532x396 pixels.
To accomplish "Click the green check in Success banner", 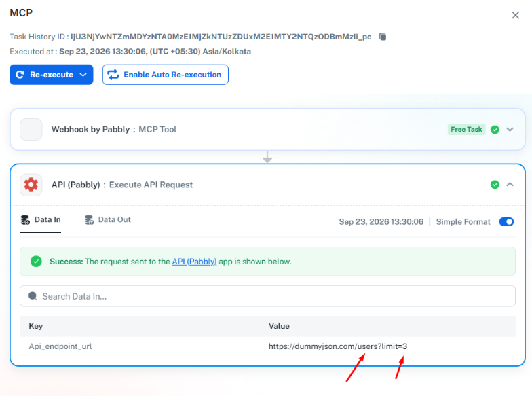I will (36, 262).
